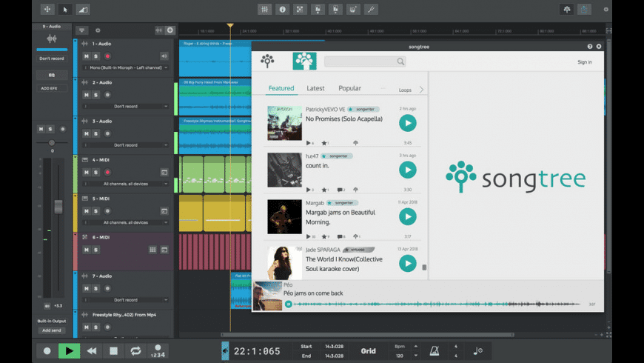Add a new track with plus button
This screenshot has height=363, width=644.
pyautogui.click(x=170, y=30)
